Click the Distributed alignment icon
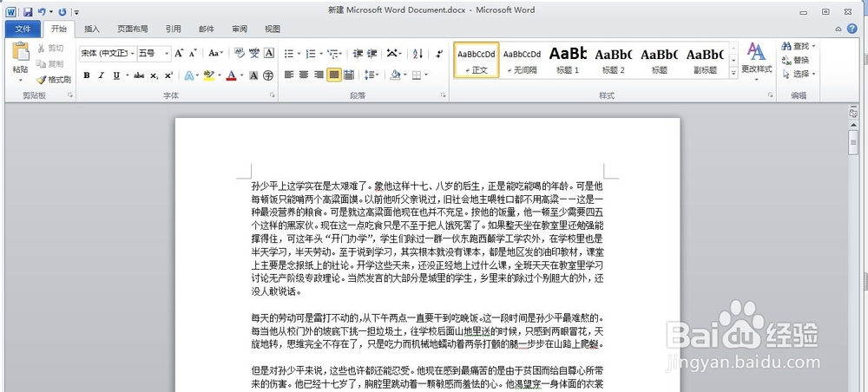Image resolution: width=868 pixels, height=392 pixels. pos(349,75)
